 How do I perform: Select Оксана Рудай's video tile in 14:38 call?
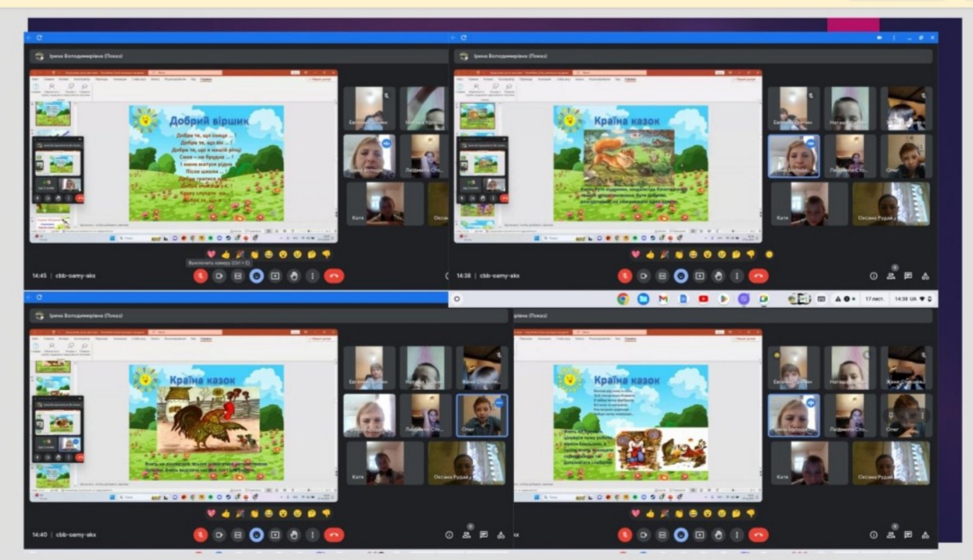click(x=891, y=204)
